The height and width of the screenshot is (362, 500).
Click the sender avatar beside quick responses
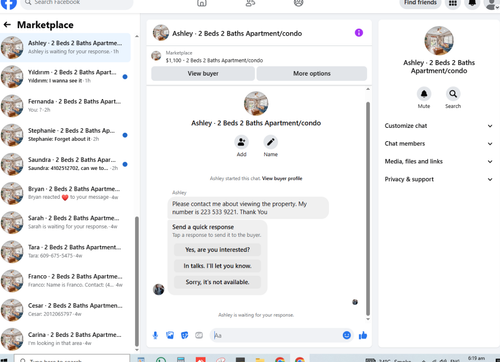point(158,289)
